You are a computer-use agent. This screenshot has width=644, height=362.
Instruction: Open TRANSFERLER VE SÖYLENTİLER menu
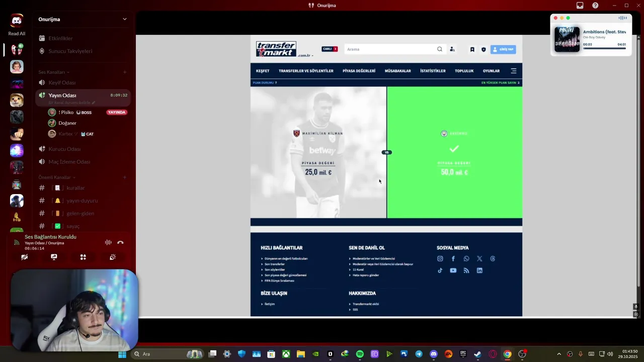pyautogui.click(x=306, y=71)
